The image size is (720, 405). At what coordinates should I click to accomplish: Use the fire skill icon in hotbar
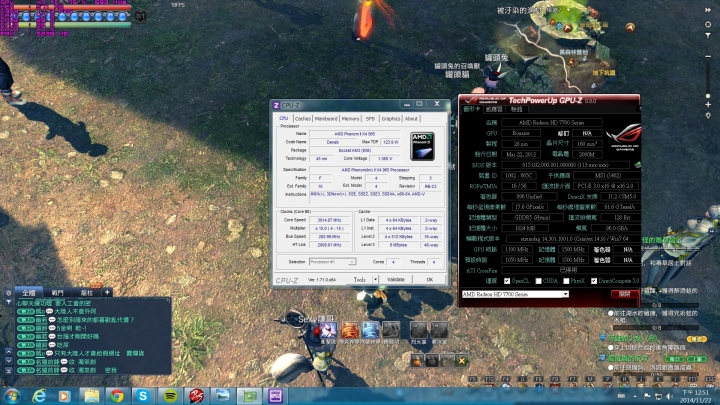coord(349,331)
